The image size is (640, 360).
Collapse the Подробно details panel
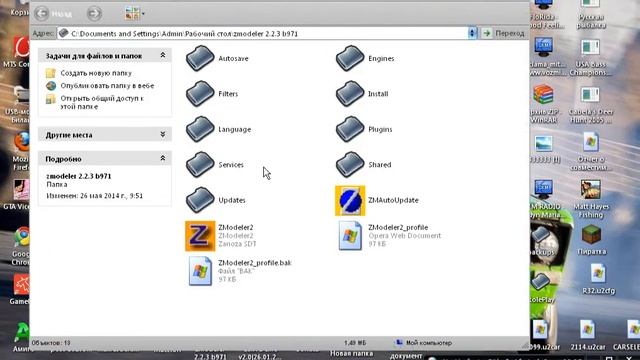[162, 158]
